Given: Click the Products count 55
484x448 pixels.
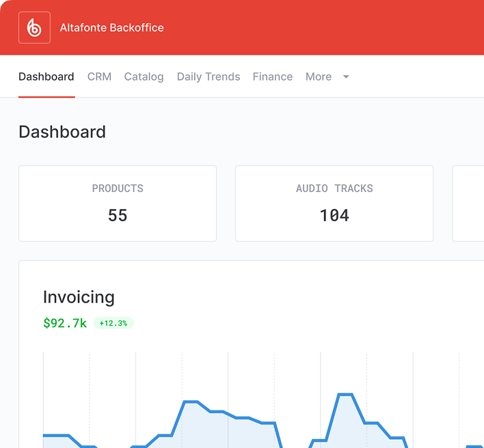Looking at the screenshot, I should coord(118,215).
